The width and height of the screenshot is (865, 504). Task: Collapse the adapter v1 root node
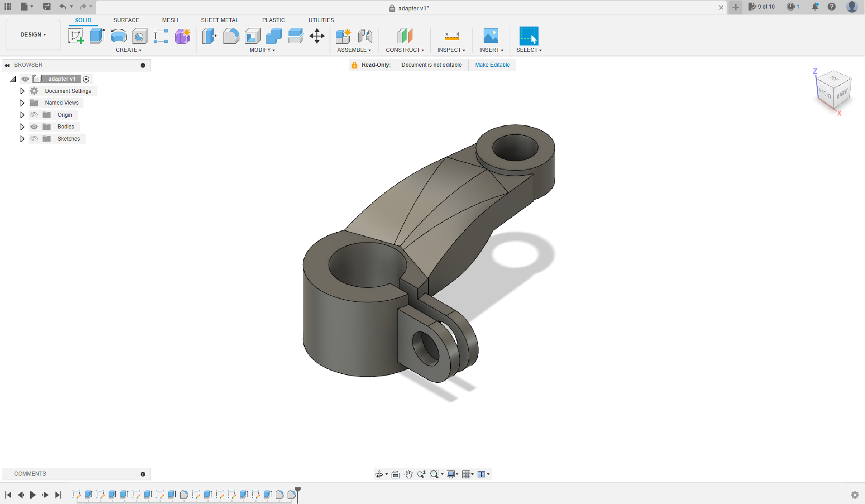pos(13,79)
